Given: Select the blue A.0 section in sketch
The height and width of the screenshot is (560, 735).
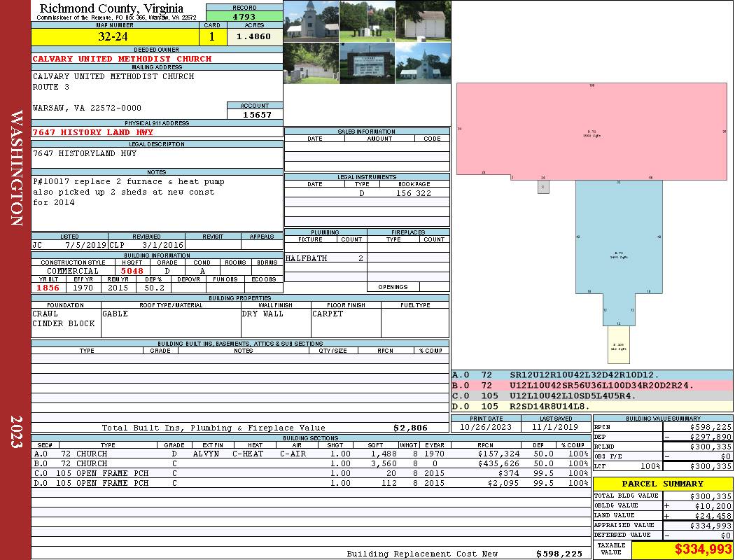Looking at the screenshot, I should coord(619,244).
